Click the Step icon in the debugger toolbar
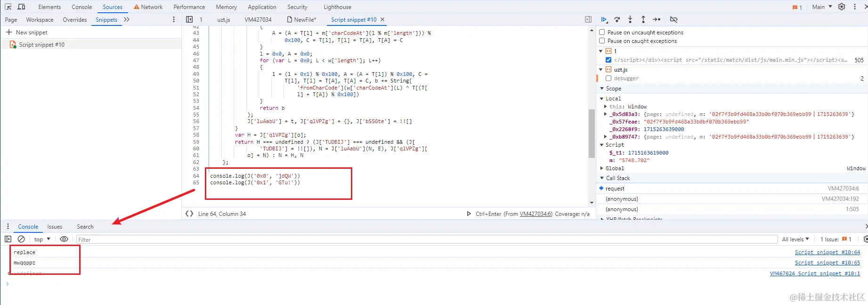 tap(657, 19)
